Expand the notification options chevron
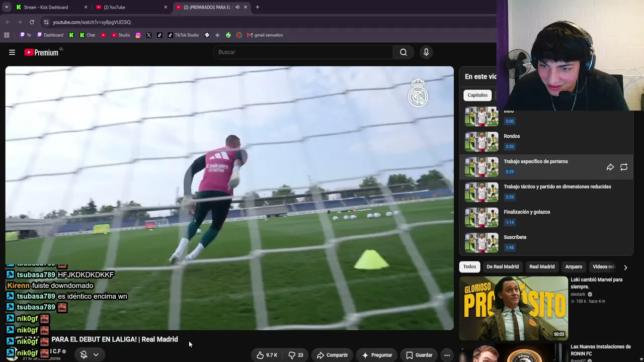Image resolution: width=644 pixels, height=362 pixels. (x=96, y=354)
